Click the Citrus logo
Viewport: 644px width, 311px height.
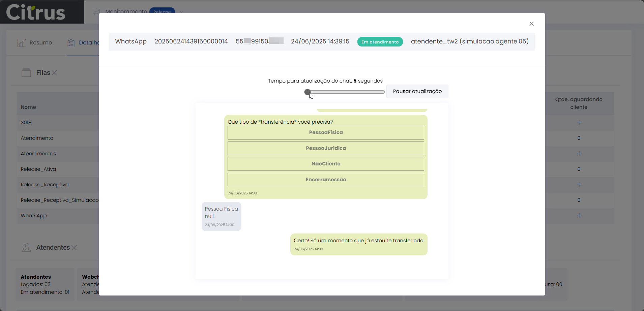pyautogui.click(x=36, y=12)
